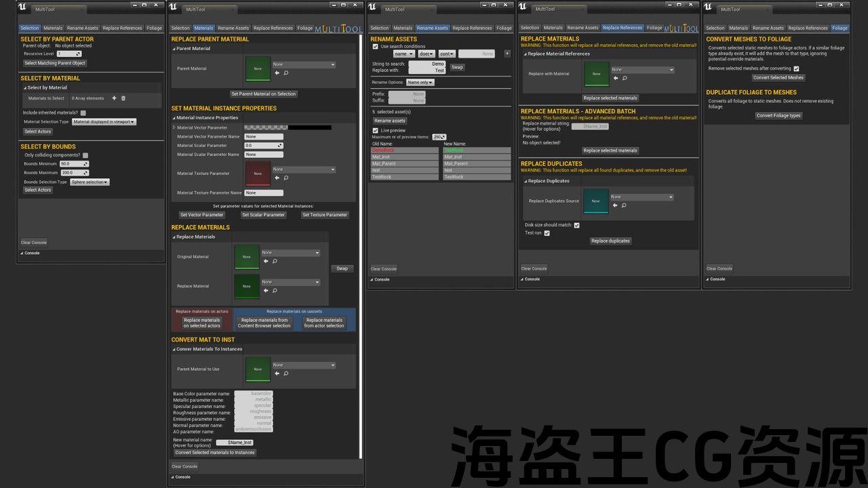Click magnifier icon under Original Material
Screen dimensions: 868x488
point(275,261)
